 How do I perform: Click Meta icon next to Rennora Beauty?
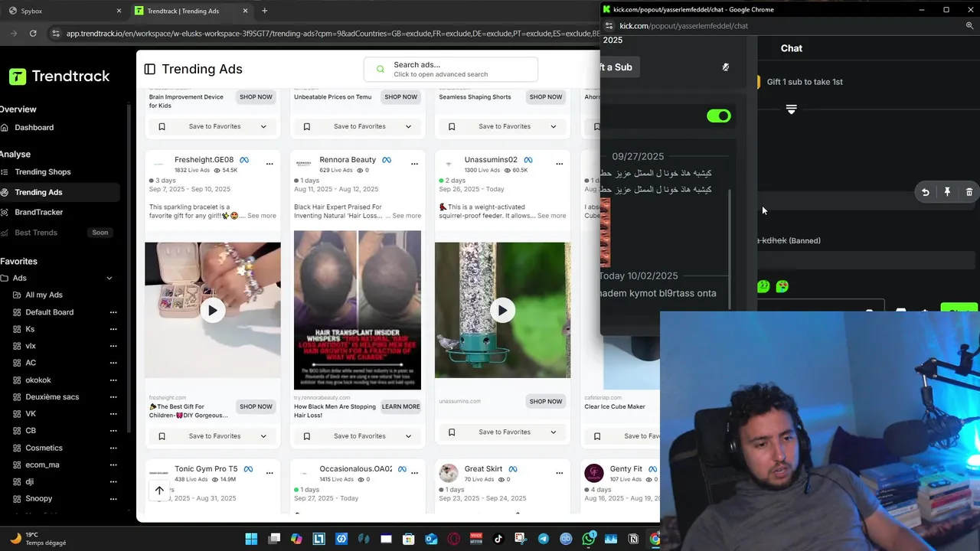[387, 160]
